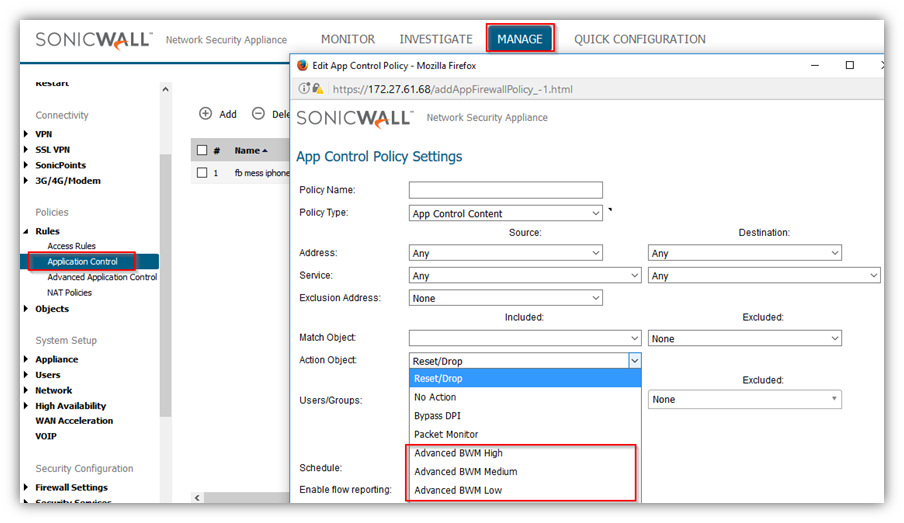Expand the Appliance tree node
Image resolution: width=904 pixels, height=523 pixels.
click(x=26, y=359)
